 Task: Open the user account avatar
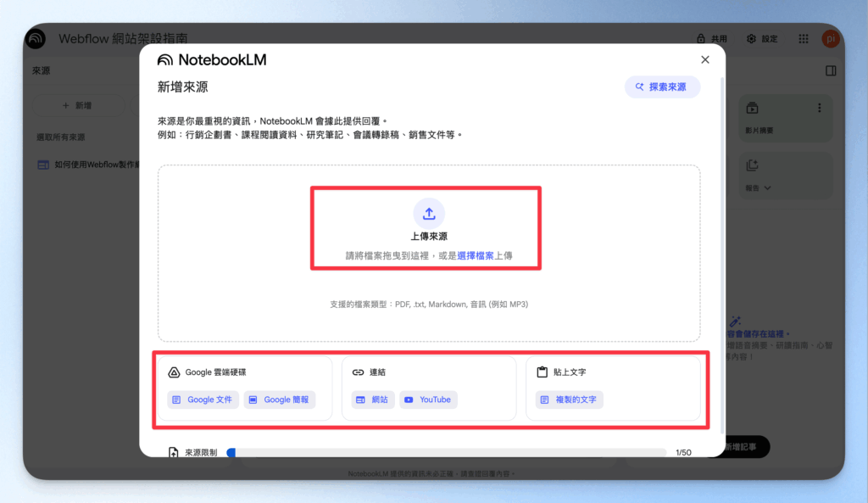pos(831,39)
